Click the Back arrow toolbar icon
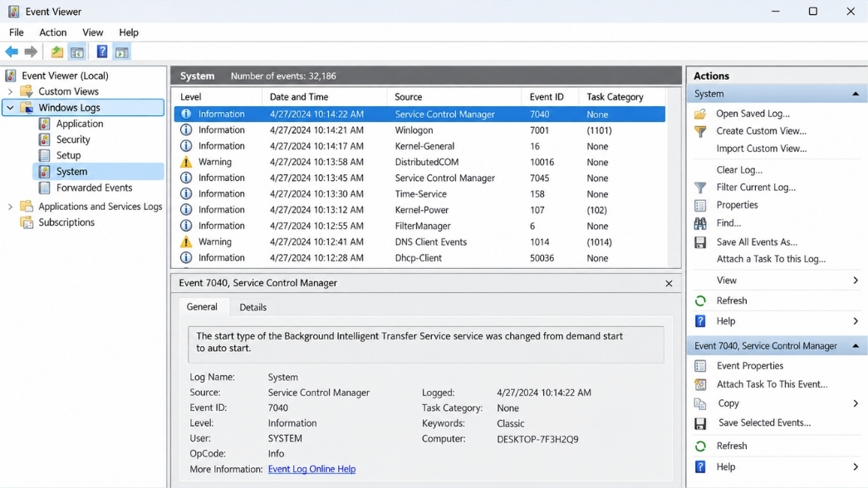Screen dimensions: 868x488 coord(12,52)
